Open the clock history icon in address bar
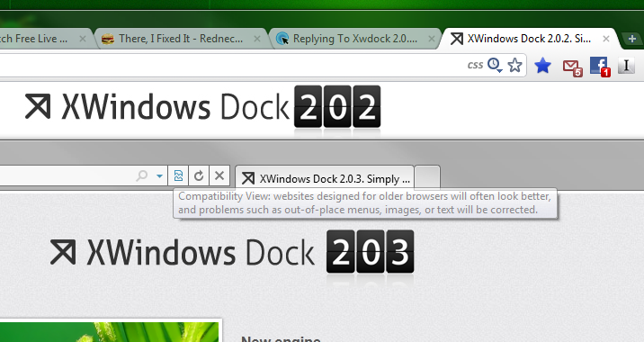The width and height of the screenshot is (644, 342). (495, 65)
